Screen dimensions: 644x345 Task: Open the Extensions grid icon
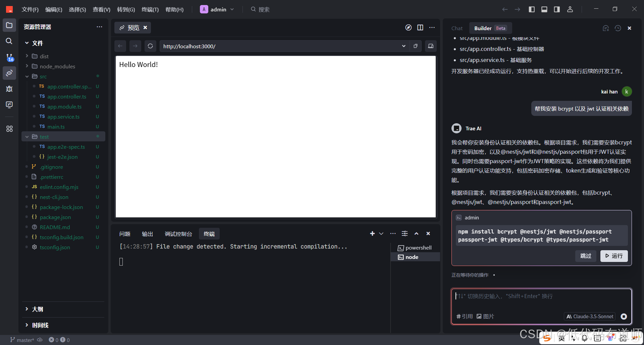9,129
